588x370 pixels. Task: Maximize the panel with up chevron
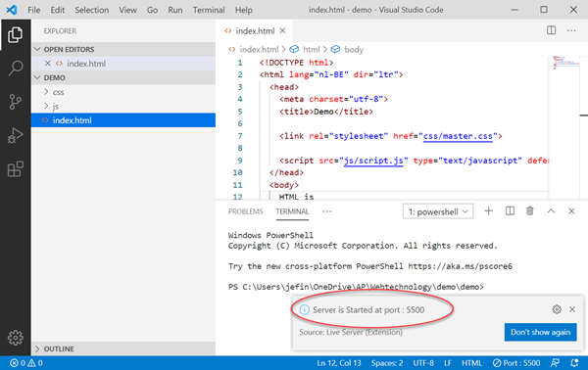point(551,211)
